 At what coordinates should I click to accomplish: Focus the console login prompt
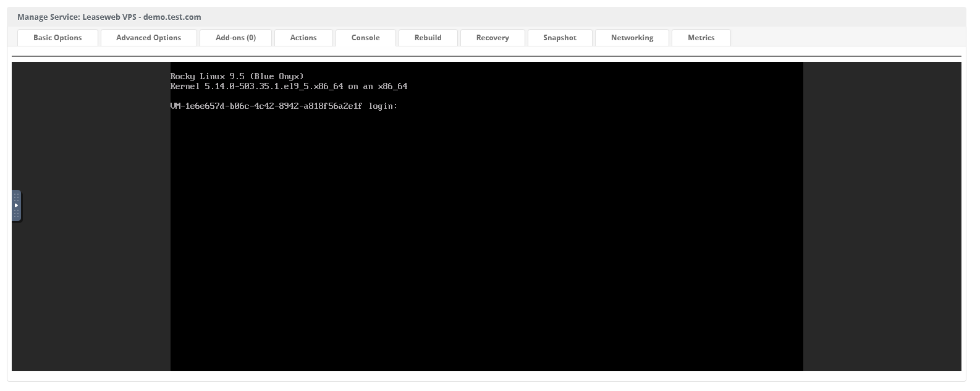tap(284, 106)
